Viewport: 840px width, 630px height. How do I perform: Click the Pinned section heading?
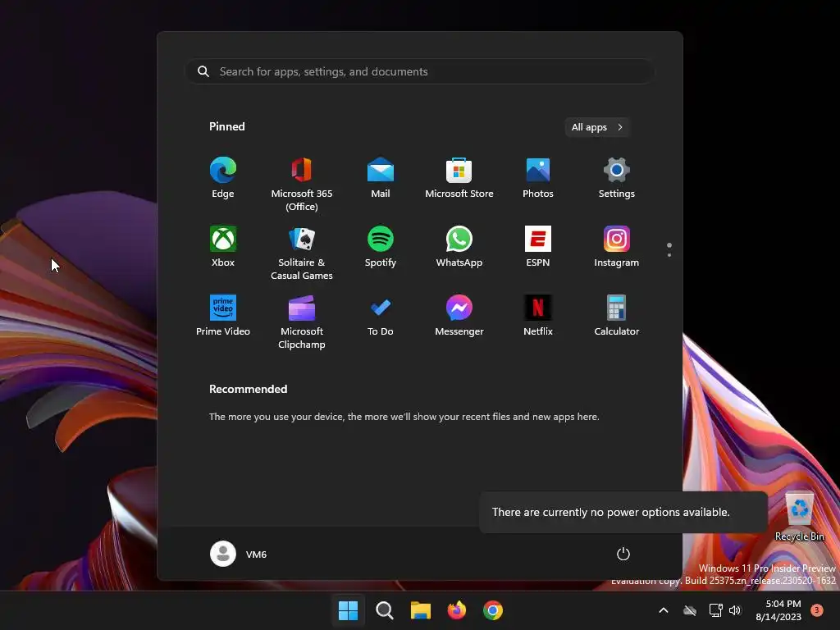[x=227, y=126]
